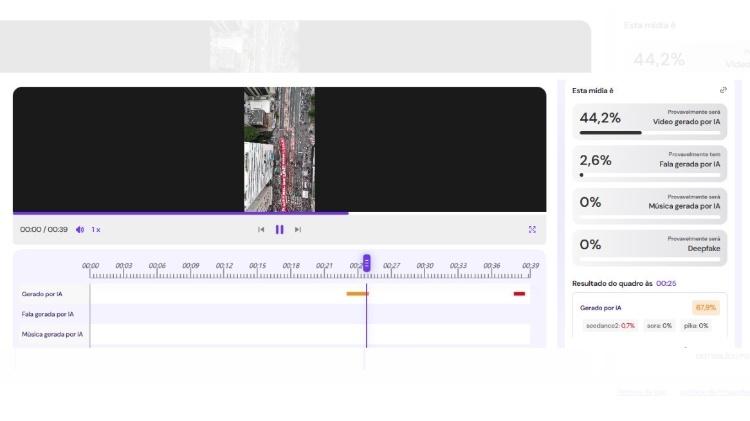Open the 0% Música gerada por IA card
Viewport: 750px width, 421px height.
tap(650, 206)
